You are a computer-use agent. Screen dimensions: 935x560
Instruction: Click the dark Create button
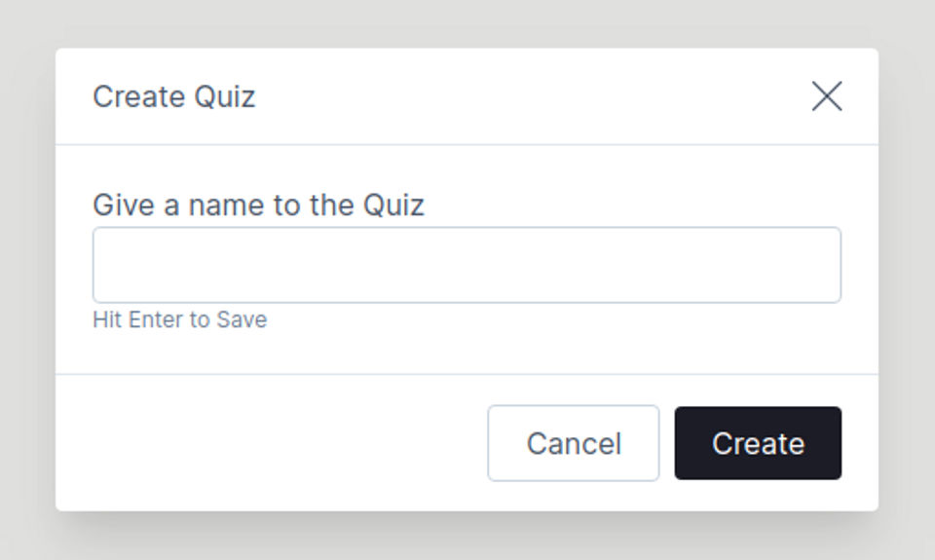coord(758,443)
